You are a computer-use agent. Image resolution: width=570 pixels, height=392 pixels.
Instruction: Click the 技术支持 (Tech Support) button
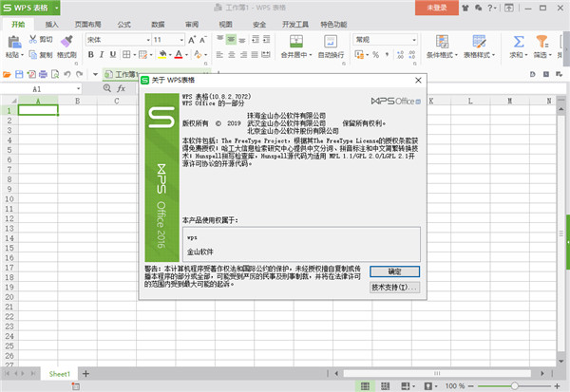tap(393, 287)
